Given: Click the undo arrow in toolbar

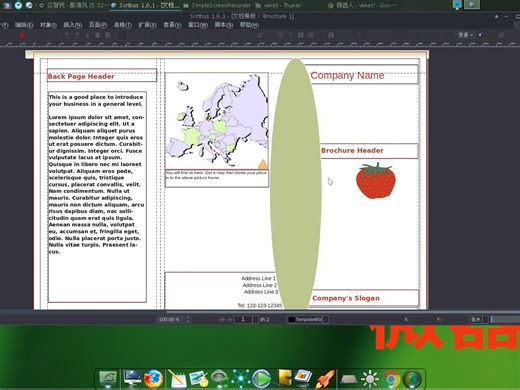Looking at the screenshot, I should click(67, 35).
